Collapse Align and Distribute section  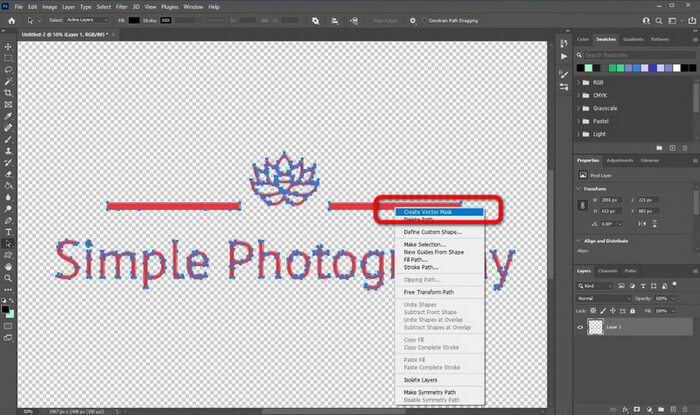(579, 241)
